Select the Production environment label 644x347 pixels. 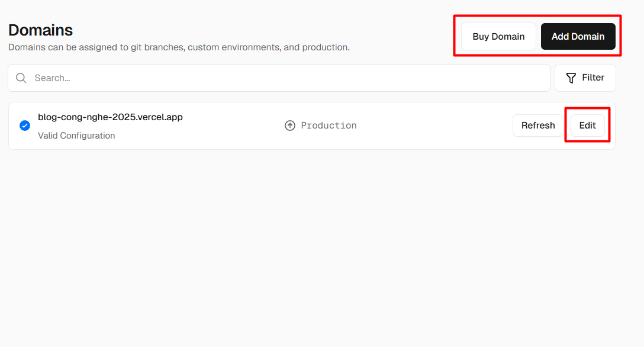[x=329, y=125]
